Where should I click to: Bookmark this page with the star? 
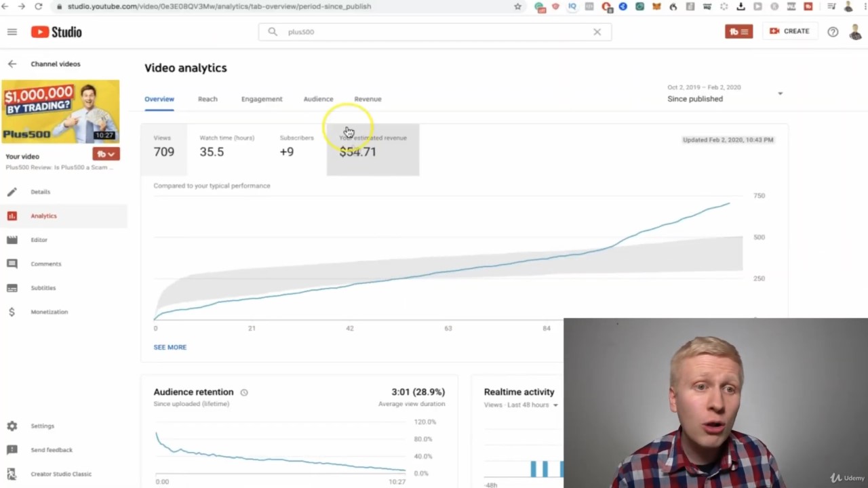click(x=518, y=7)
